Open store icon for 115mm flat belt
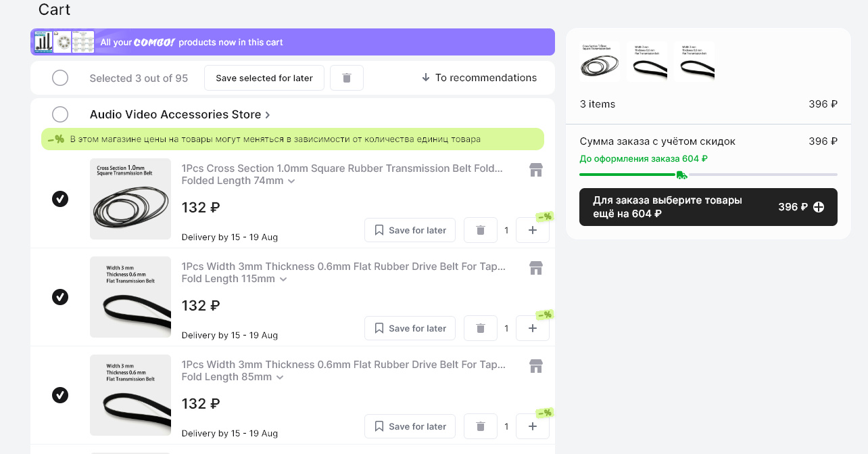 coord(536,268)
